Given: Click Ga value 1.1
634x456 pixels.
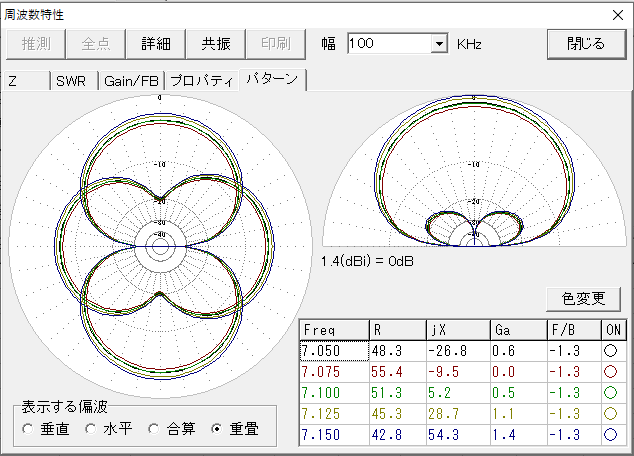Looking at the screenshot, I should [519, 414].
